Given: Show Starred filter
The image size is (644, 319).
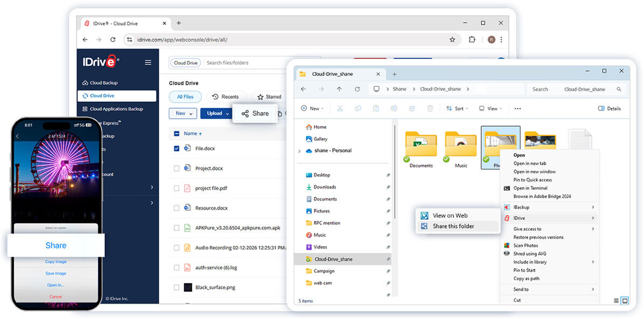Looking at the screenshot, I should click(x=269, y=97).
